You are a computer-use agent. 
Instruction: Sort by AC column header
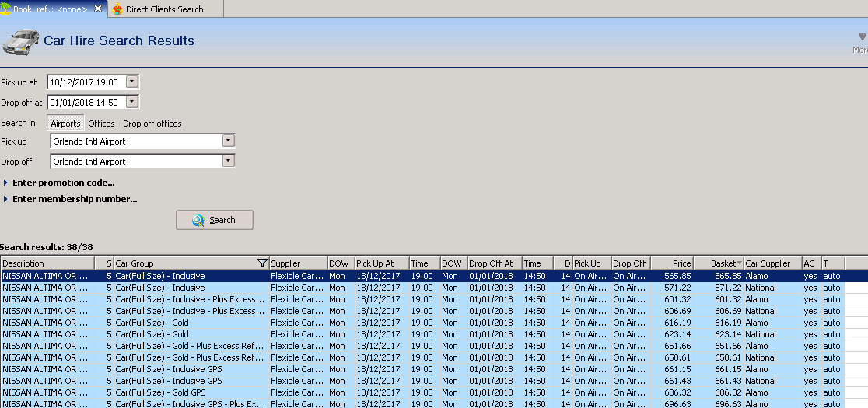pyautogui.click(x=811, y=263)
